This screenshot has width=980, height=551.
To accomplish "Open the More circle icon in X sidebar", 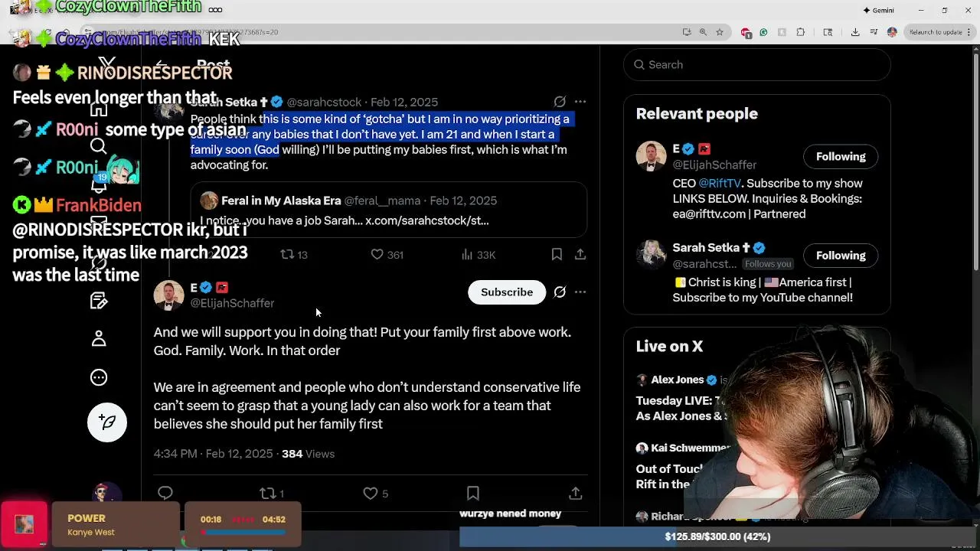I will point(99,377).
